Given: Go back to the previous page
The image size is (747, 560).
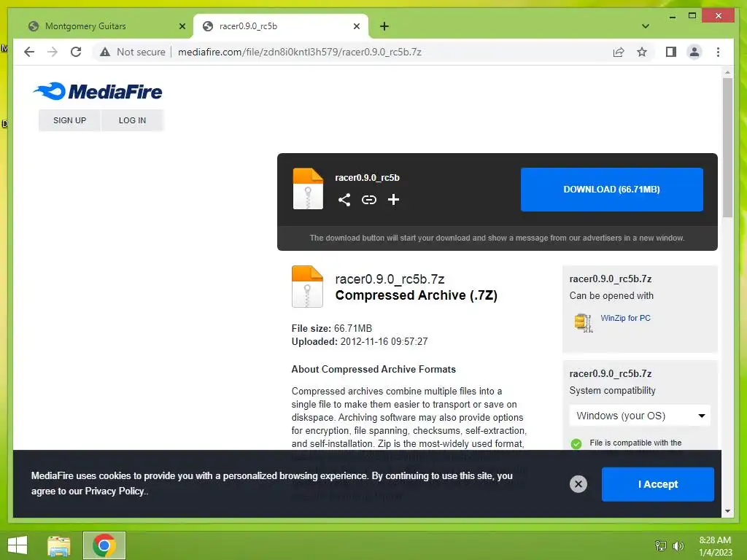Looking at the screenshot, I should point(29,52).
